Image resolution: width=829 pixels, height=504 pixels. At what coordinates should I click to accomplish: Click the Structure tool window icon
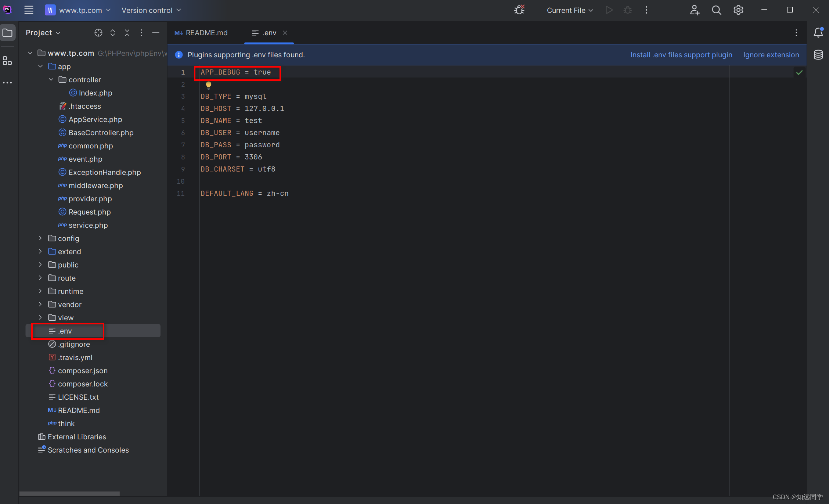click(7, 61)
